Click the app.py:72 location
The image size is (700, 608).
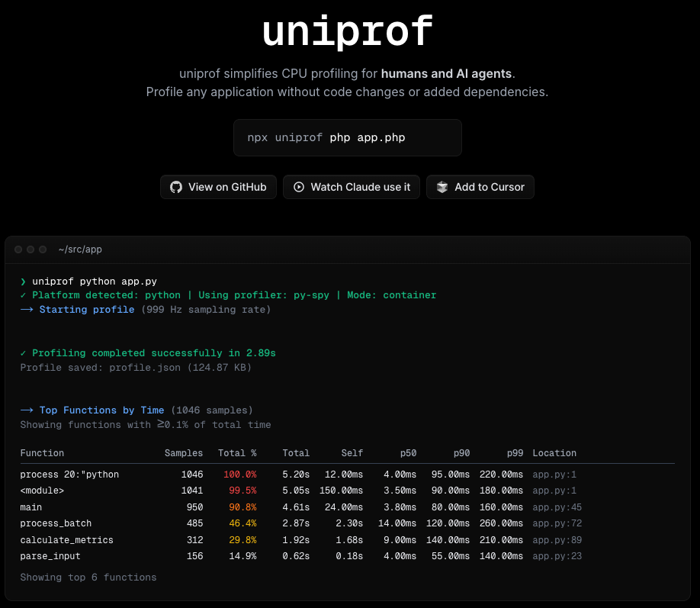click(557, 523)
